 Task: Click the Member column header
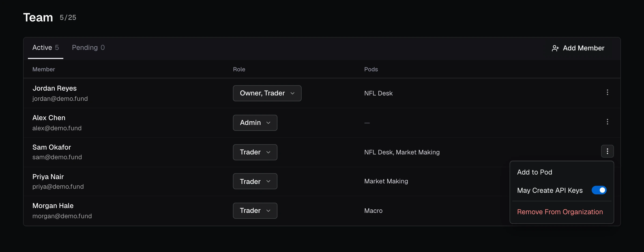tap(43, 69)
